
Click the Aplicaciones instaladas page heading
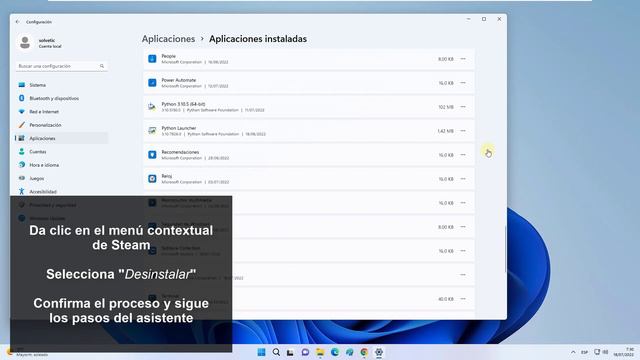click(x=258, y=39)
